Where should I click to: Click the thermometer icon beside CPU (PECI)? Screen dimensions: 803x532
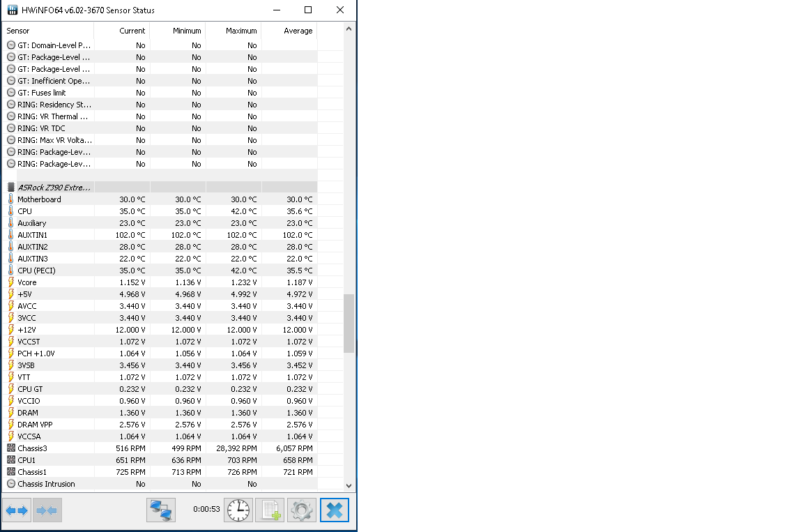[x=10, y=271]
